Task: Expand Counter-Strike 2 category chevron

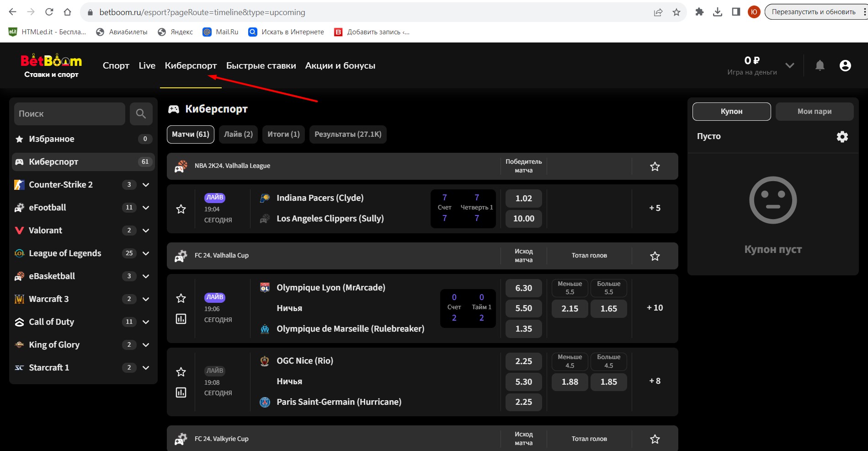Action: pos(146,185)
